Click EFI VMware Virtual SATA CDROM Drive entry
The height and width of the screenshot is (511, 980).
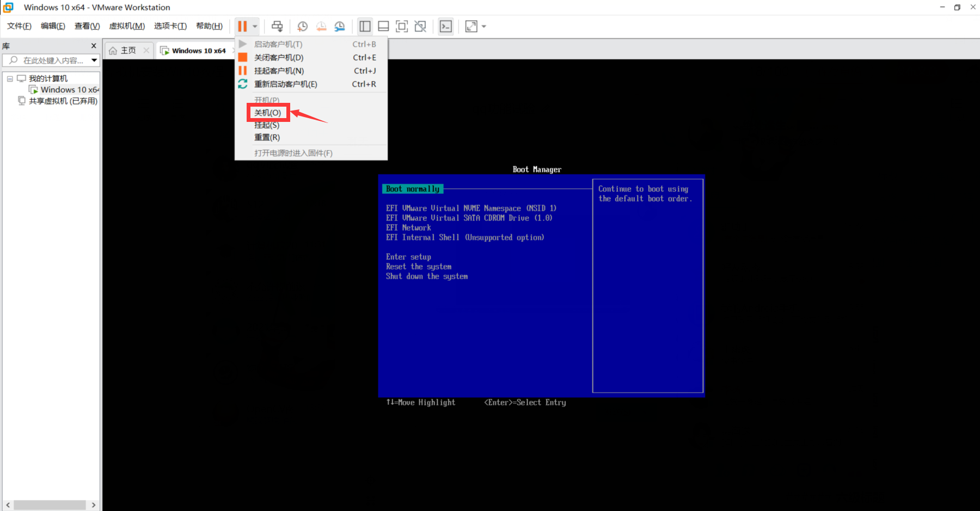(469, 218)
